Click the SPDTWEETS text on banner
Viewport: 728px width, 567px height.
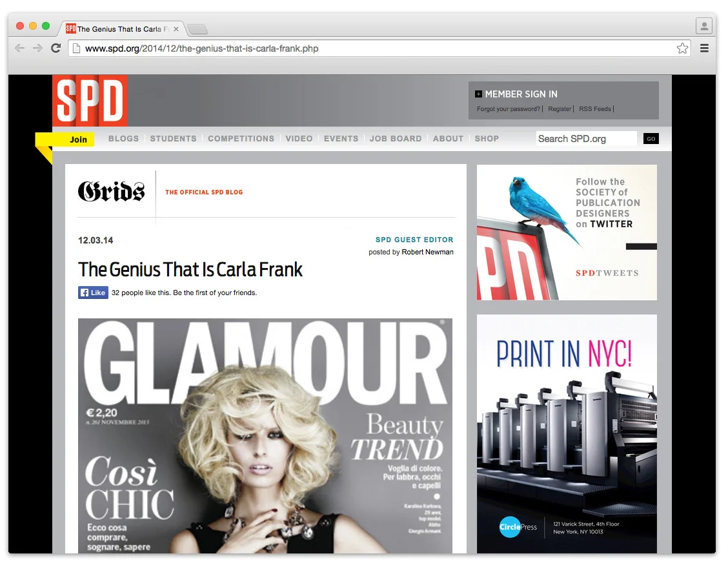607,273
